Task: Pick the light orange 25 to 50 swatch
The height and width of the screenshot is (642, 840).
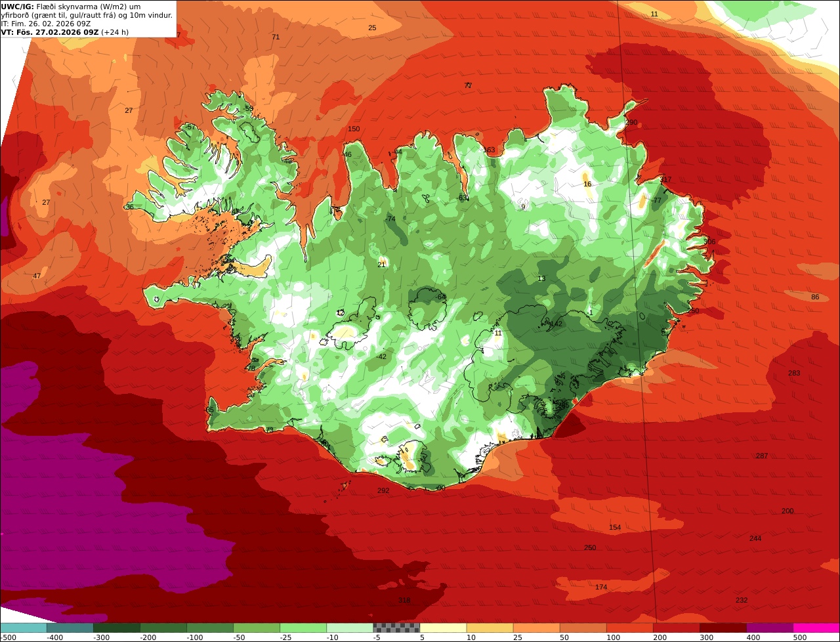Action: tap(536, 628)
